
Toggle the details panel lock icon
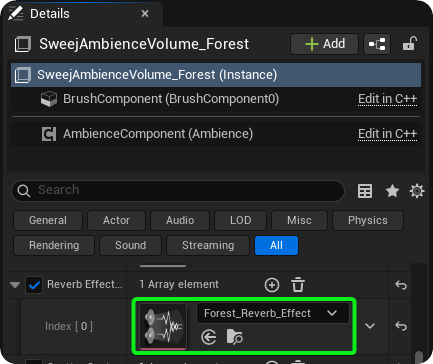coord(409,44)
